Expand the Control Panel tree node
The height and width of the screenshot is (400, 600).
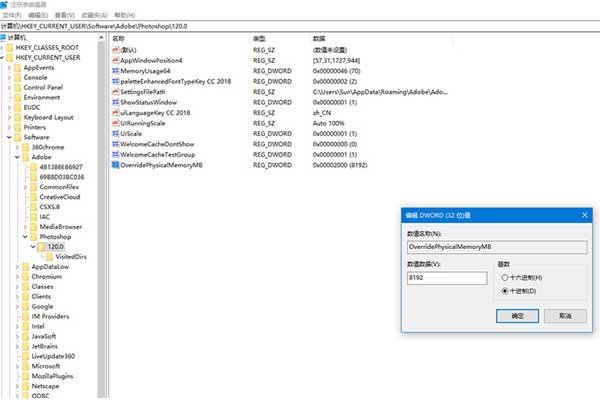[9, 87]
